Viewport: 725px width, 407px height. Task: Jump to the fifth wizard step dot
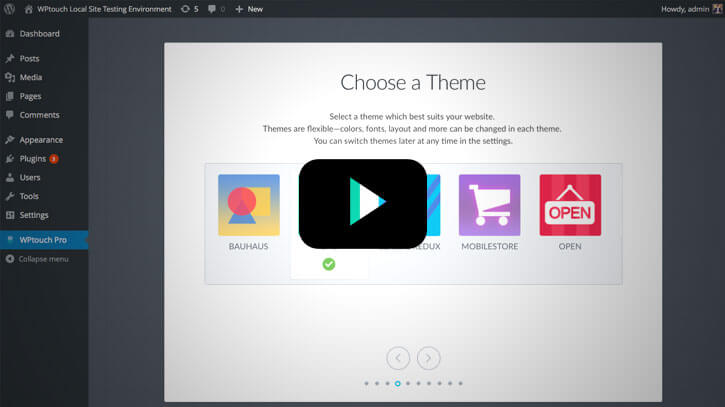408,383
